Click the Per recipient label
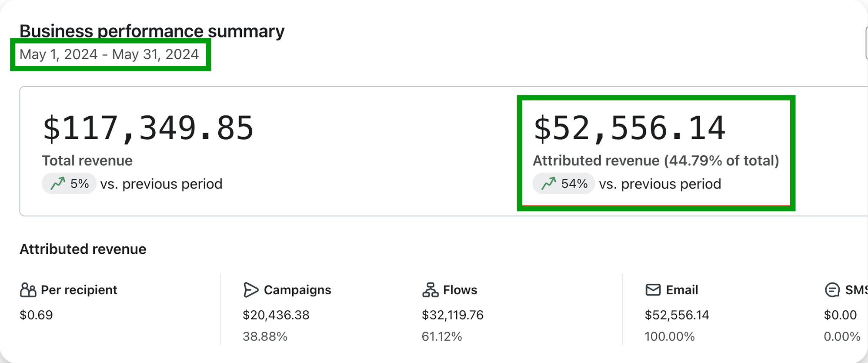The image size is (868, 363). (x=79, y=290)
